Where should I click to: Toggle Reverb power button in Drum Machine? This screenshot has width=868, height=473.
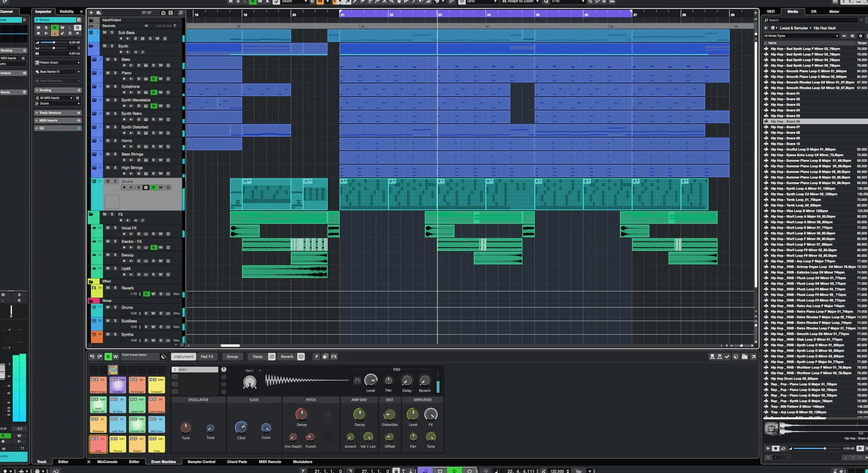coord(301,356)
